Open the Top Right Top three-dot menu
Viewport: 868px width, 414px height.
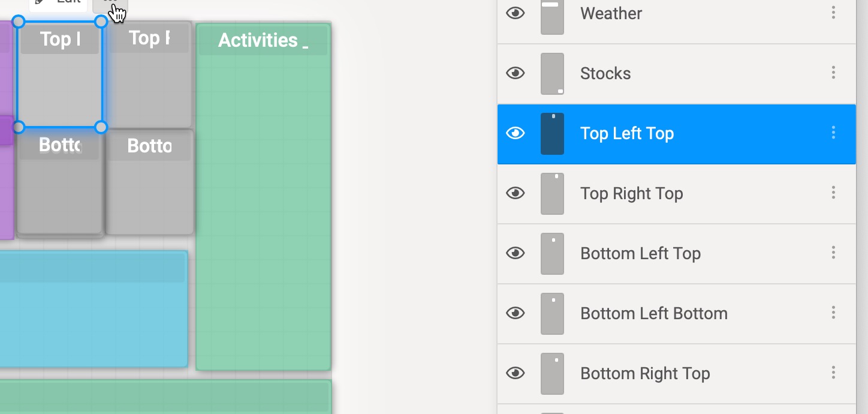[x=833, y=193]
